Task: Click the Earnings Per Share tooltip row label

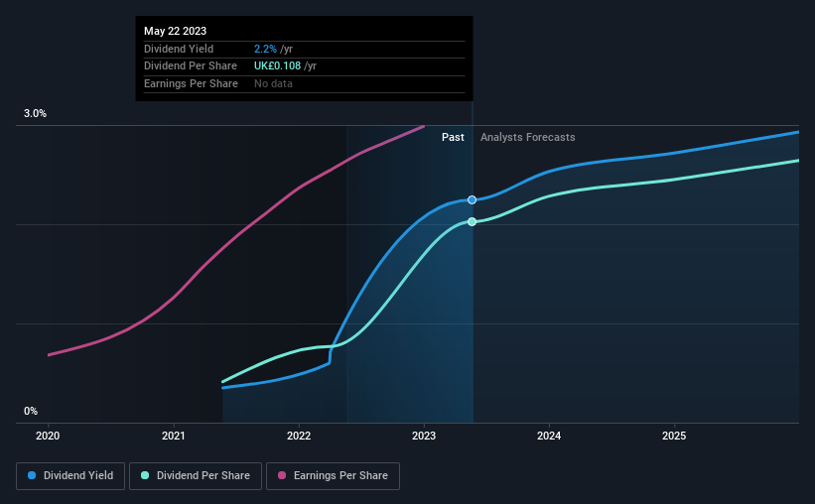Action: point(191,83)
